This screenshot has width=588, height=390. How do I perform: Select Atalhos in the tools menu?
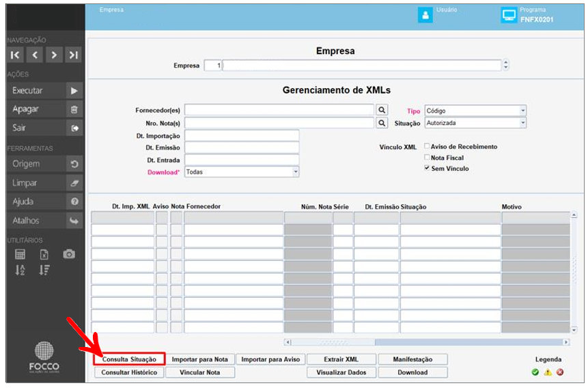coord(36,221)
